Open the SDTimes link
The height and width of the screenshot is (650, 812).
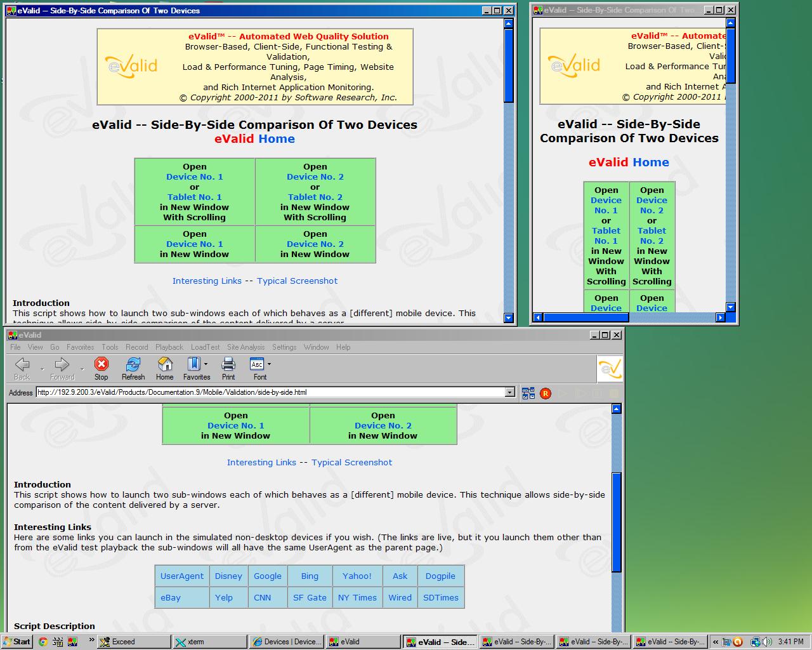441,598
